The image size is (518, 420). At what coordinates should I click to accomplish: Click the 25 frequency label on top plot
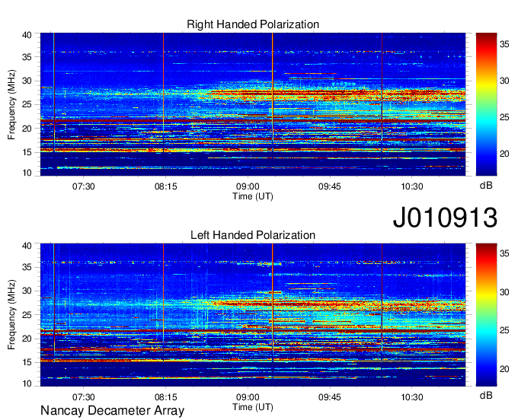coord(27,104)
